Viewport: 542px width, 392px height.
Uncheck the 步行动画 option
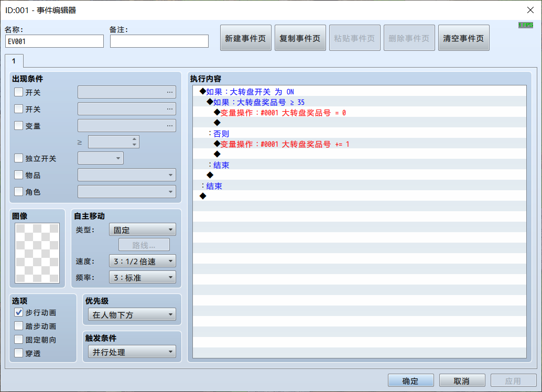pyautogui.click(x=19, y=312)
